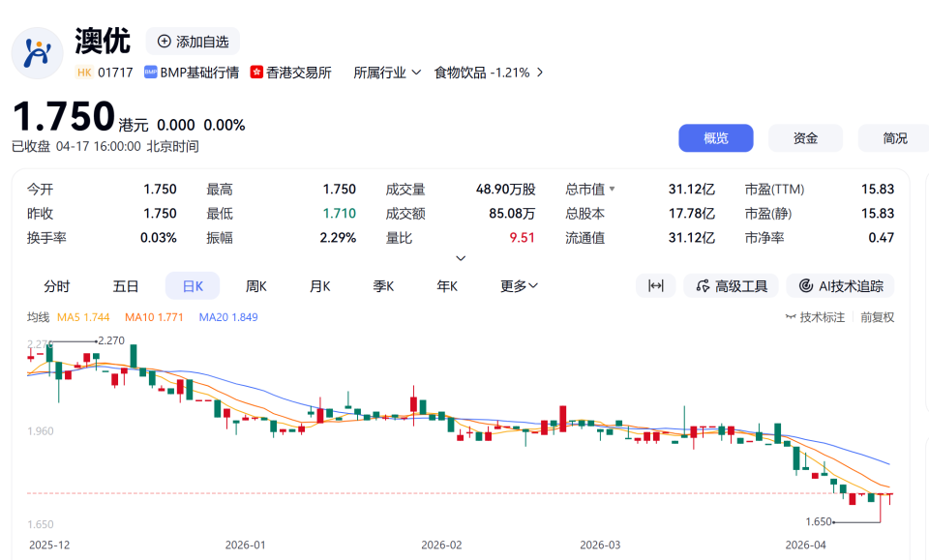
Task: Expand the 所属行业 dropdown
Action: (x=387, y=73)
